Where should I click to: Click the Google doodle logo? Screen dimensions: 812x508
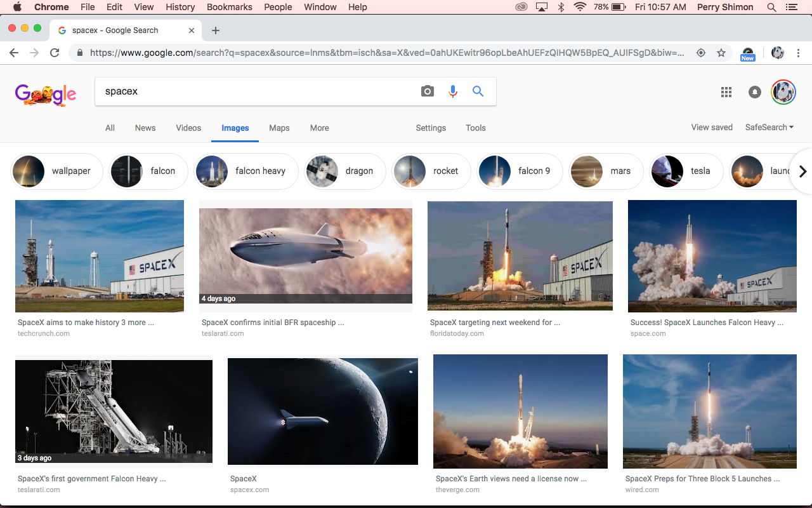[46, 94]
